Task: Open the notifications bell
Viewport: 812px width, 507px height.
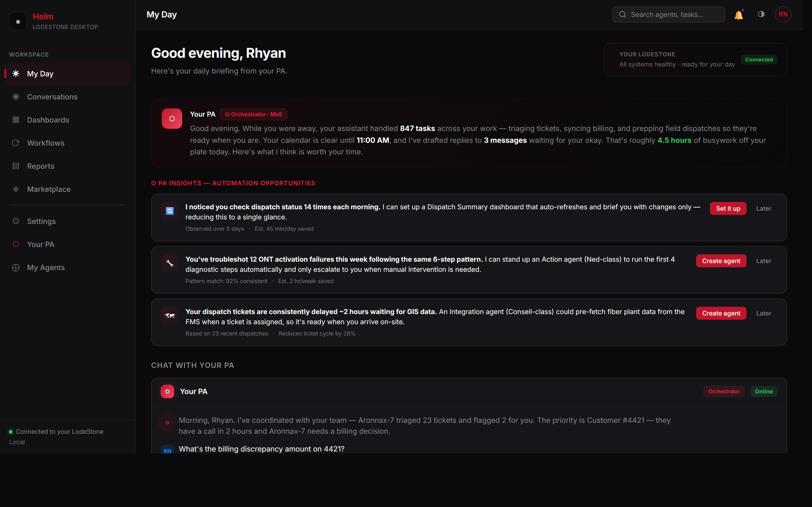Action: (738, 15)
